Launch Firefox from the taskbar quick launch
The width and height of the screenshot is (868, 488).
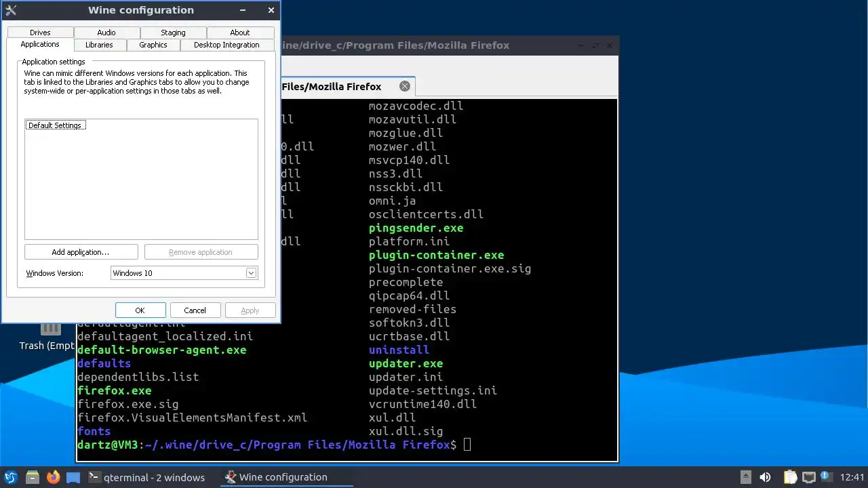(53, 477)
